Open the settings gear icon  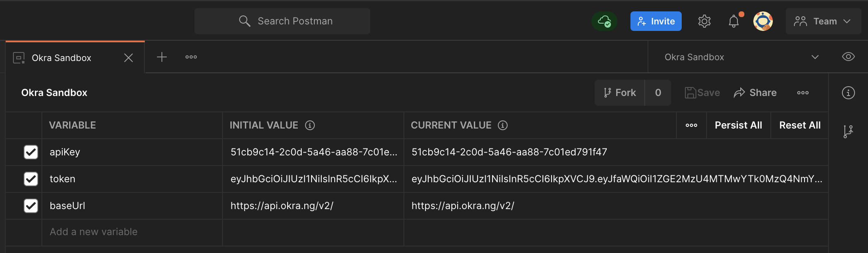[704, 21]
